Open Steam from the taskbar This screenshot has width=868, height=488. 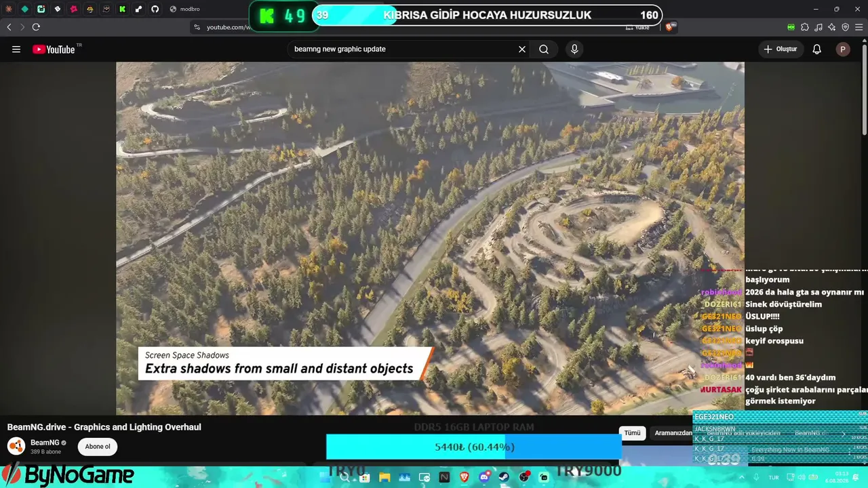pyautogui.click(x=504, y=477)
